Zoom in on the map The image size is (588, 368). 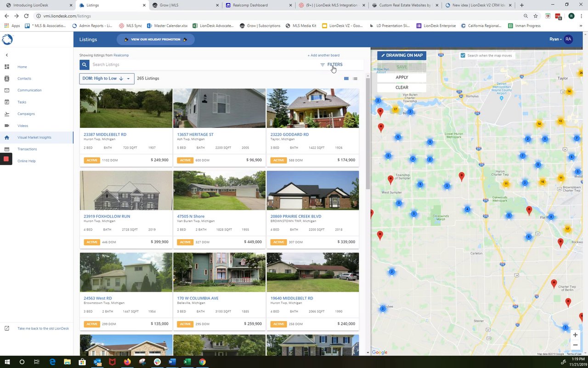click(x=575, y=335)
